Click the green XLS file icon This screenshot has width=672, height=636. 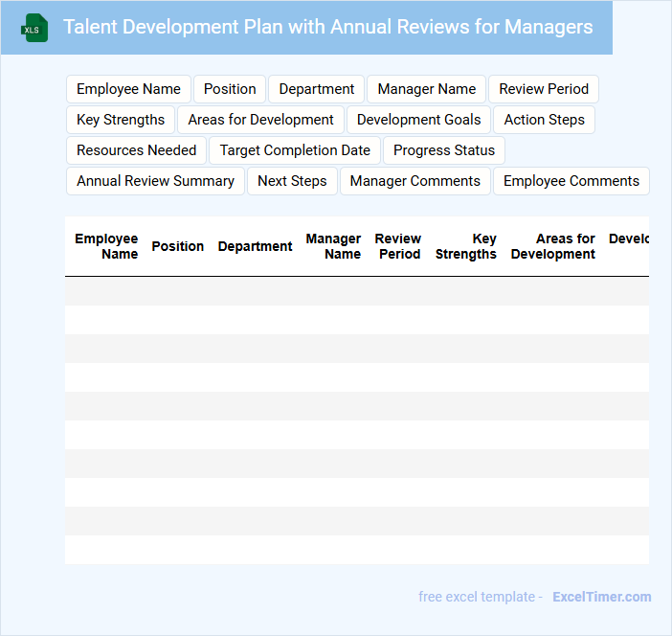pyautogui.click(x=34, y=28)
